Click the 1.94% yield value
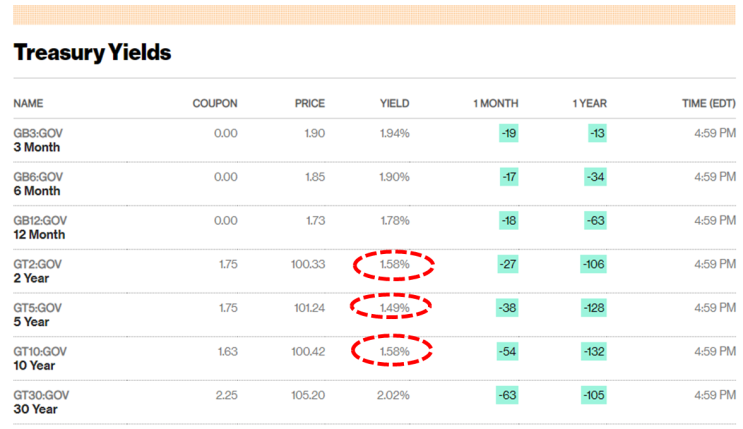Image resolution: width=743 pixels, height=429 pixels. [394, 133]
